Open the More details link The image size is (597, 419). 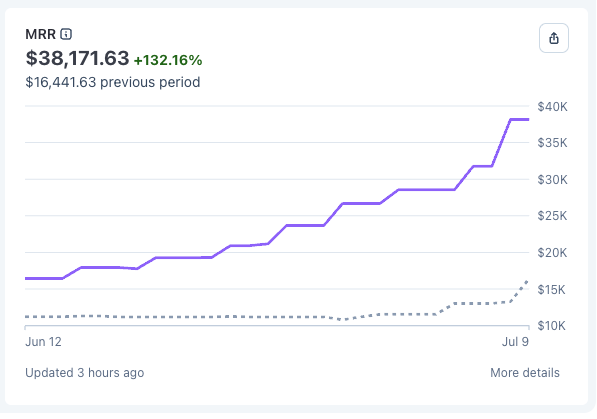pyautogui.click(x=525, y=373)
